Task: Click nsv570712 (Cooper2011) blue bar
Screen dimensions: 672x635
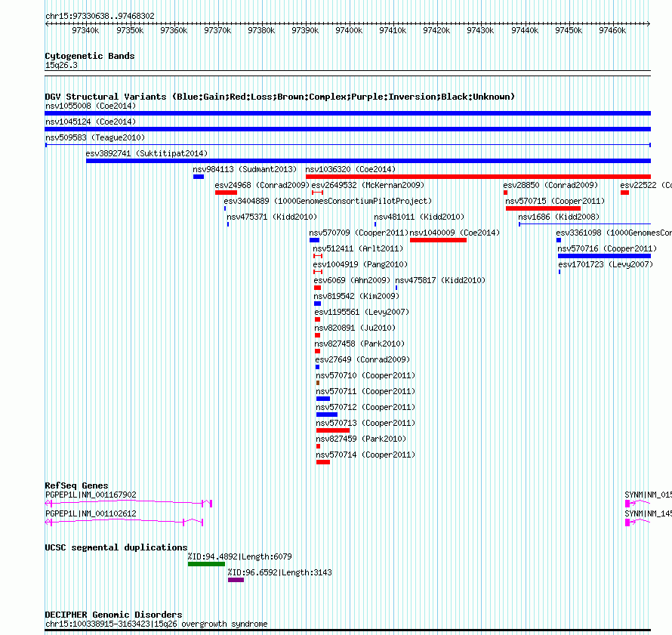Action: (327, 415)
